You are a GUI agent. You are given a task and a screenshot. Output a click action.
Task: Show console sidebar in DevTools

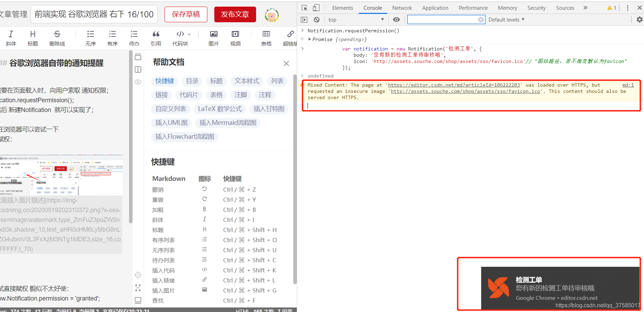304,20
